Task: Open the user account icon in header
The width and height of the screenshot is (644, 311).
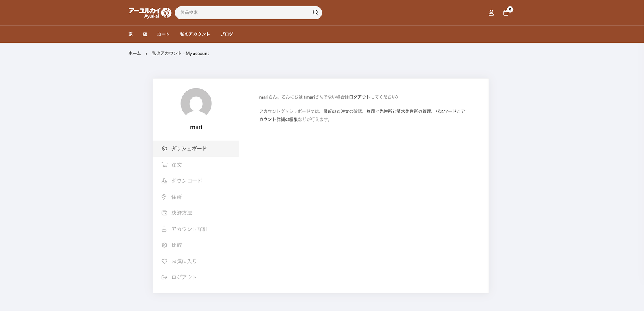Action: [x=491, y=13]
